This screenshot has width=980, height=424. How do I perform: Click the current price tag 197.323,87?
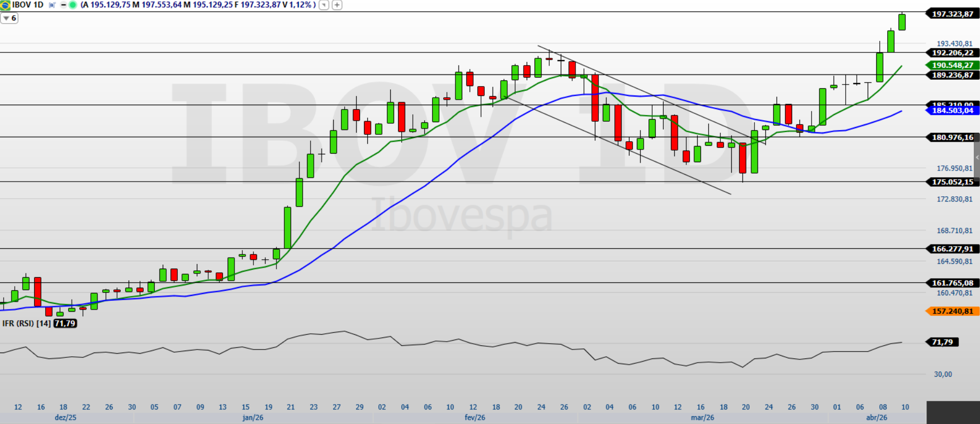[952, 14]
